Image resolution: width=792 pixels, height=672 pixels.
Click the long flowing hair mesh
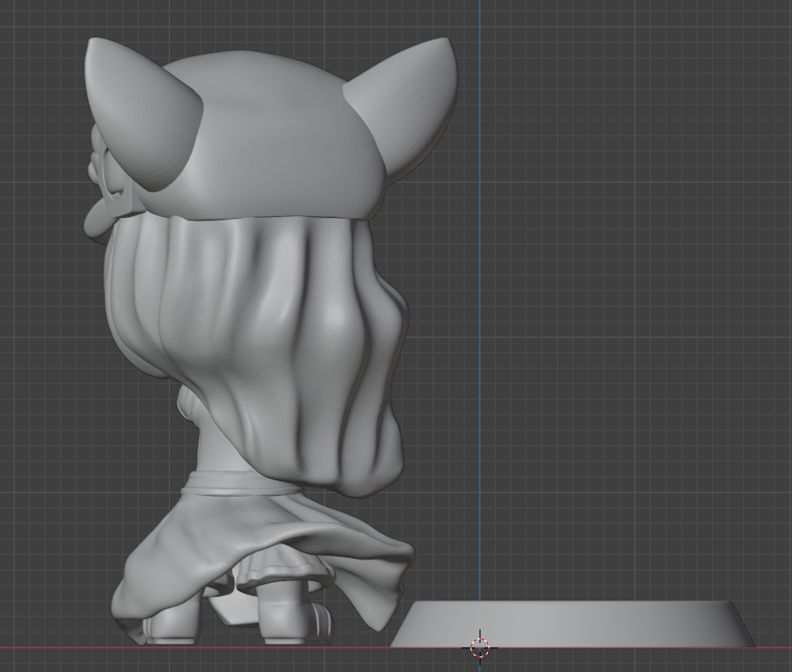coord(272,345)
